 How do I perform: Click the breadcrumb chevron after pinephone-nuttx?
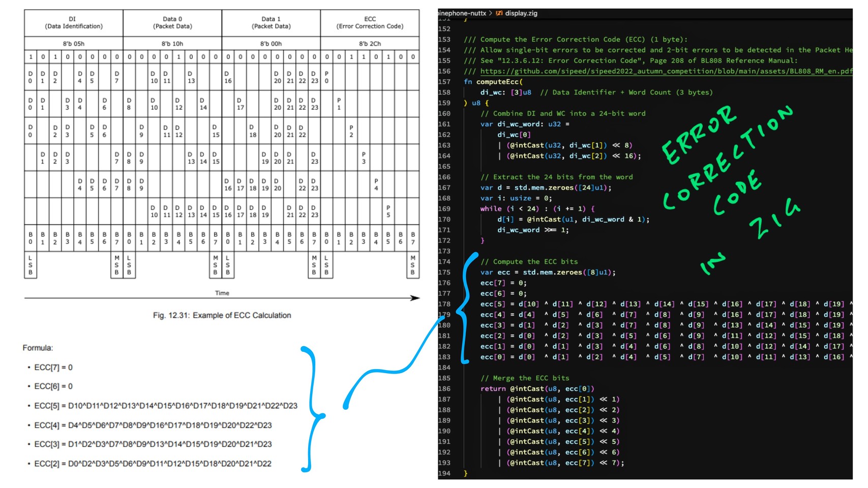click(491, 13)
